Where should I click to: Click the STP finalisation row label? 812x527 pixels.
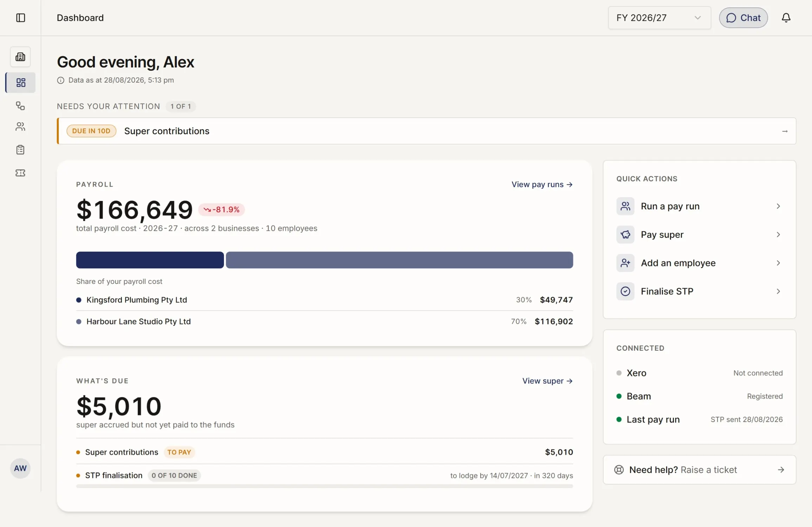tap(114, 476)
